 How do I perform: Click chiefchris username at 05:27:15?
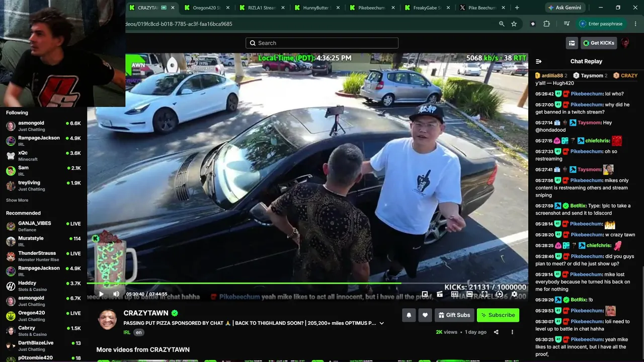tap(597, 141)
